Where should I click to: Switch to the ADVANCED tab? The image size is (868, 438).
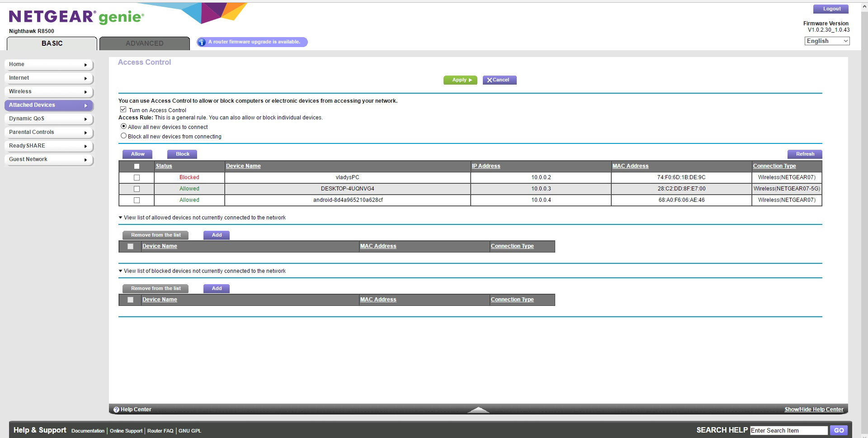click(x=144, y=43)
